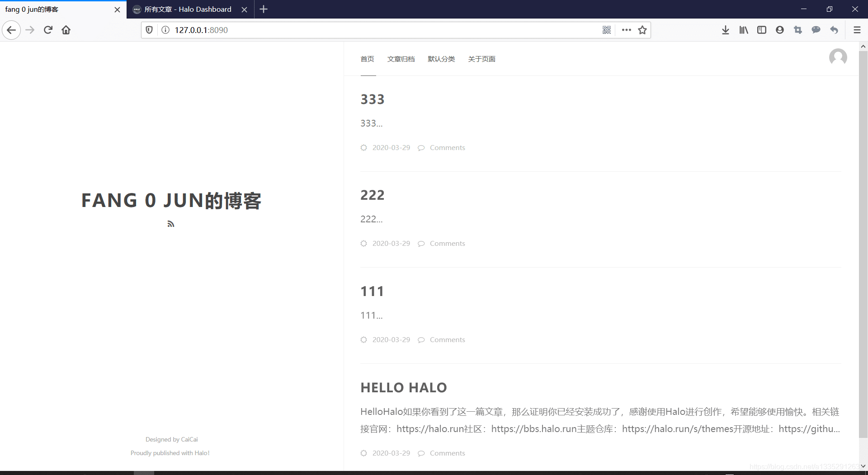Toggle the sidebar view icon
Screen dimensions: 868x475
[x=762, y=30]
